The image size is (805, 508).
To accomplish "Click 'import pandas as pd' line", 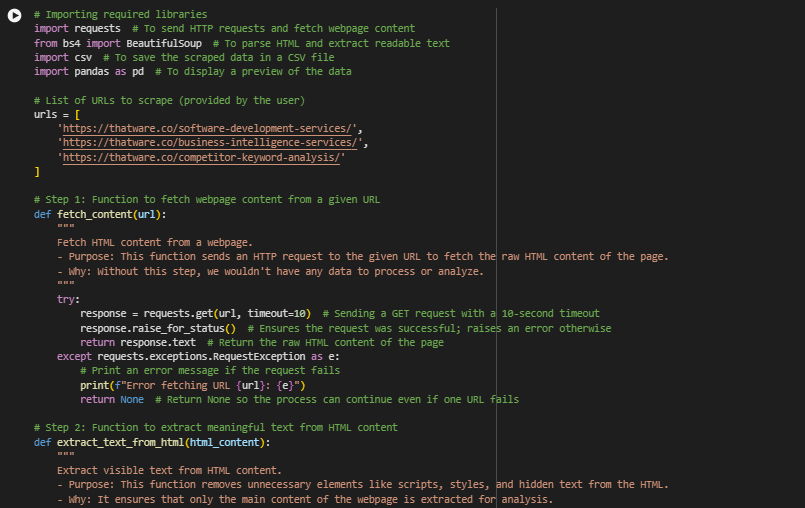I will [89, 71].
